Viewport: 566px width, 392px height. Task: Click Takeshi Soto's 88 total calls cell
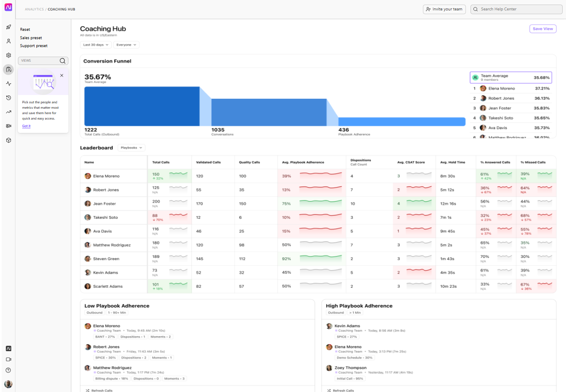point(169,217)
